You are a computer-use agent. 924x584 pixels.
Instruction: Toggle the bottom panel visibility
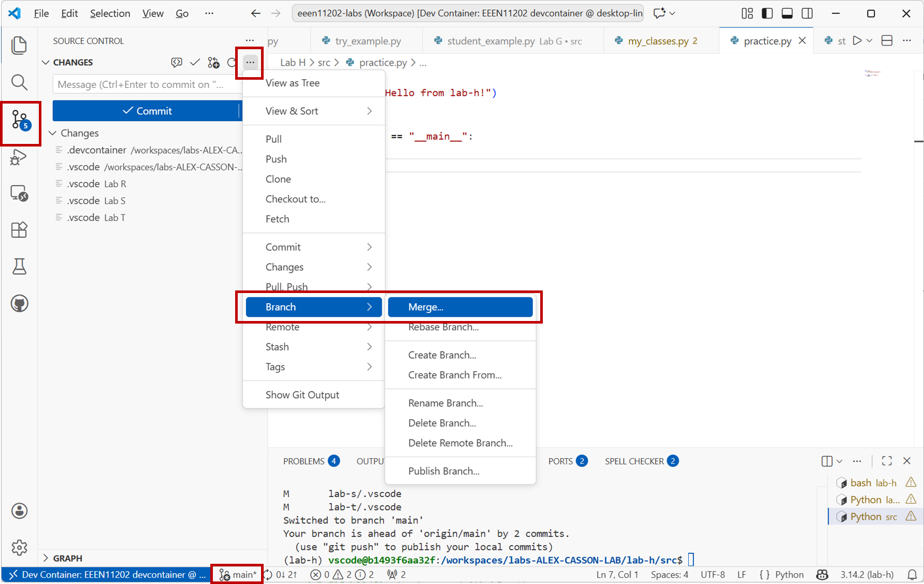(x=787, y=13)
